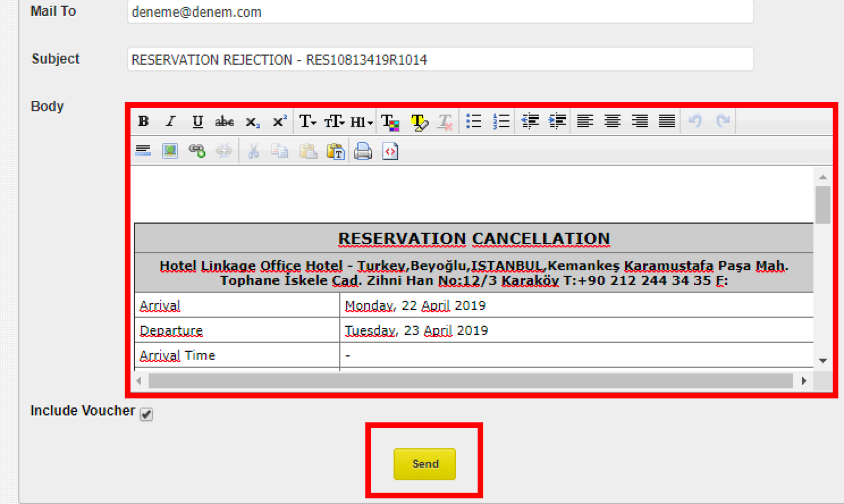Click the insert image icon
The width and height of the screenshot is (844, 504).
coord(170,151)
